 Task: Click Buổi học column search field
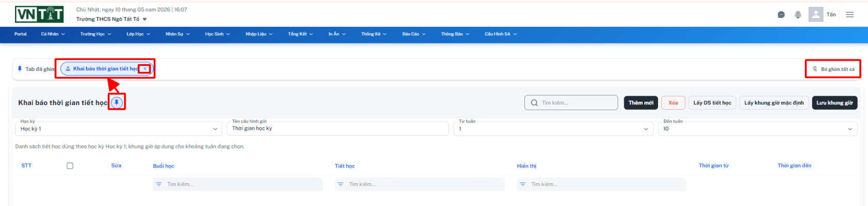pos(238,184)
